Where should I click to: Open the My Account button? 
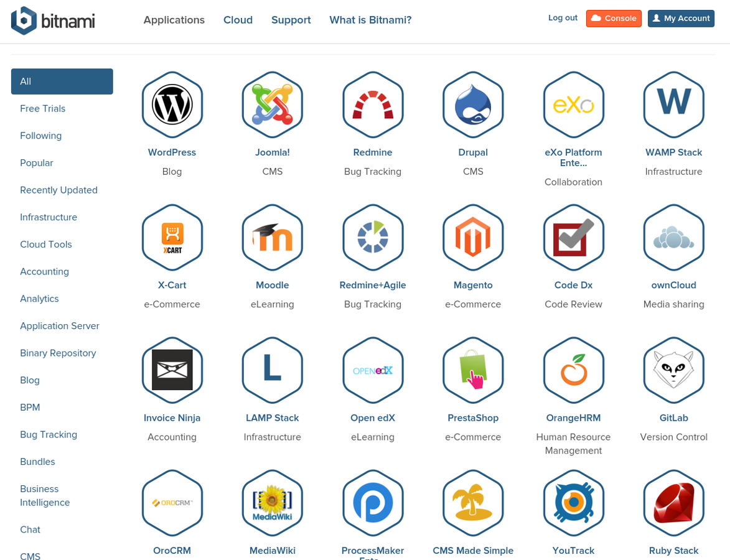pos(681,18)
